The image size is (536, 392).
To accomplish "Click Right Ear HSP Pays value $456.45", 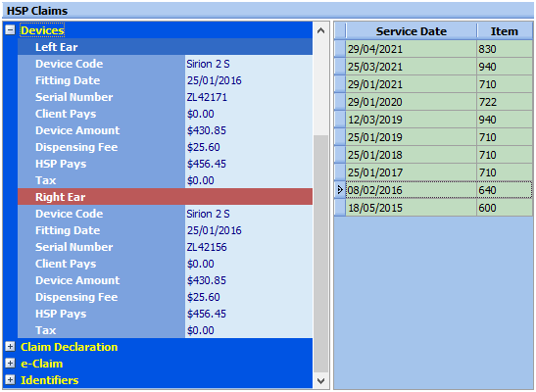I will click(x=207, y=314).
